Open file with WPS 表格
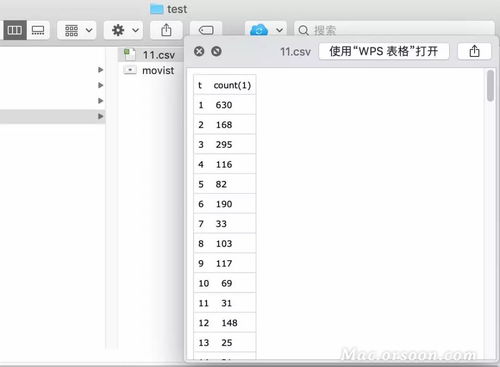The width and height of the screenshot is (500, 367). (x=384, y=51)
